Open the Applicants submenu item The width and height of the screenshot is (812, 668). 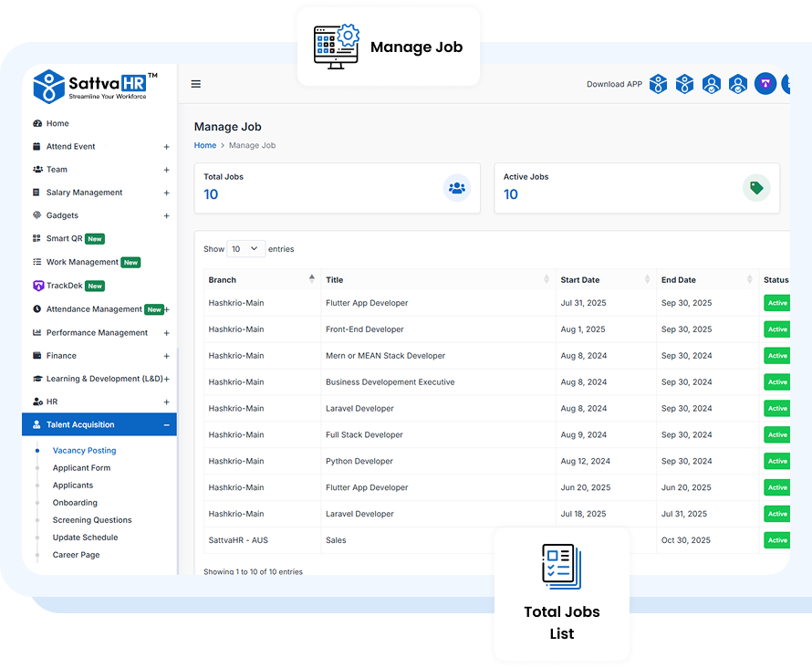(x=73, y=485)
